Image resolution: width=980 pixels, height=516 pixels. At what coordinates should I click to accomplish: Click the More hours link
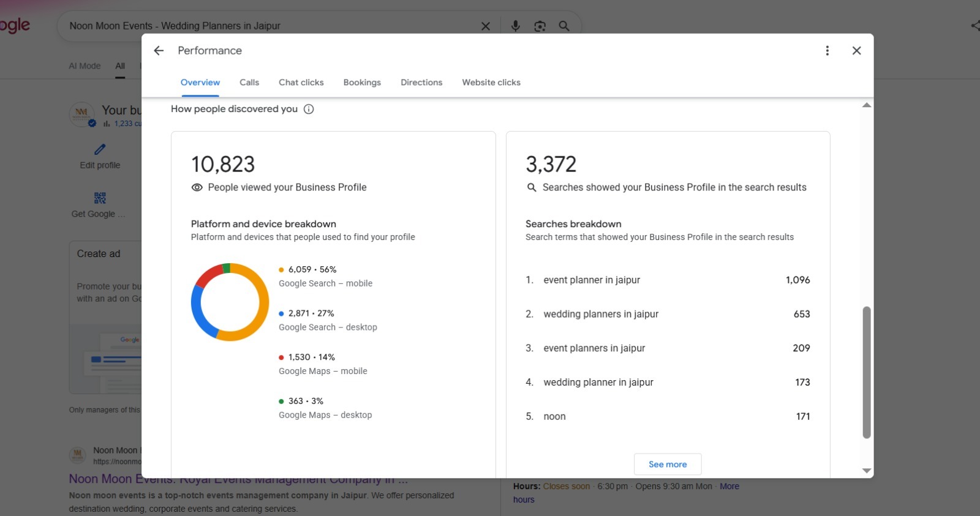(x=729, y=487)
